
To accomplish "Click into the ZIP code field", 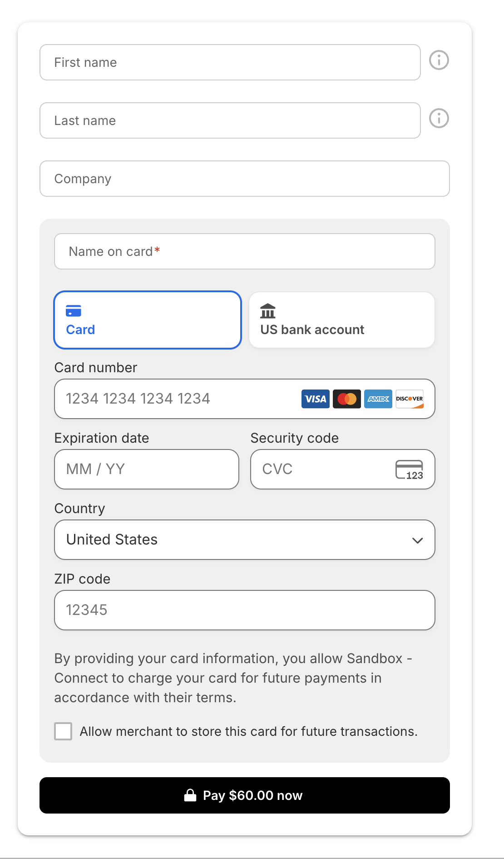I will pyautogui.click(x=245, y=610).
